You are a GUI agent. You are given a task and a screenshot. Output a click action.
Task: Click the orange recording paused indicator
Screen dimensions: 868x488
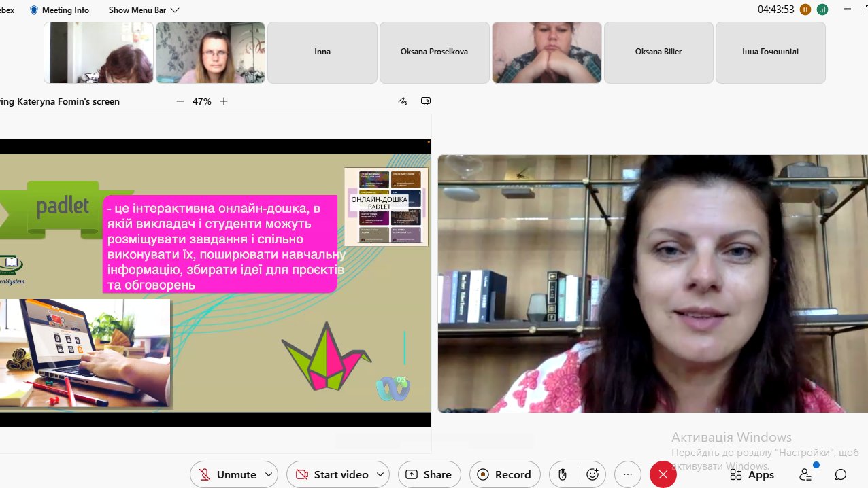pyautogui.click(x=805, y=10)
